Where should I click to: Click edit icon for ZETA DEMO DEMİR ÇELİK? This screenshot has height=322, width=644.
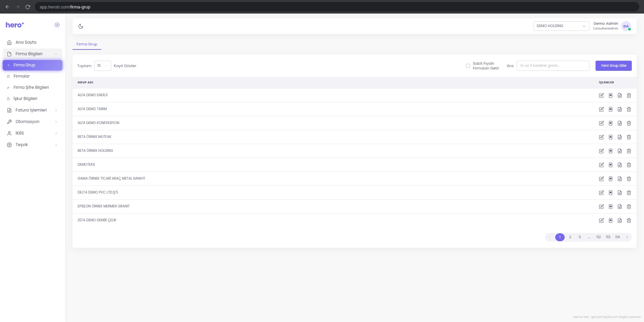point(601,221)
